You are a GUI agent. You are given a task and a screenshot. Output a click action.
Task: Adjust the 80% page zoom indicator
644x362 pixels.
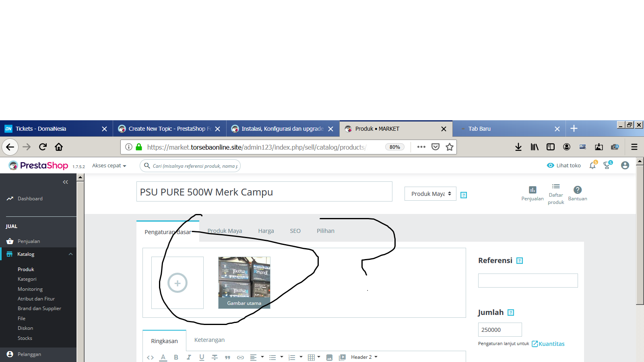tap(395, 147)
